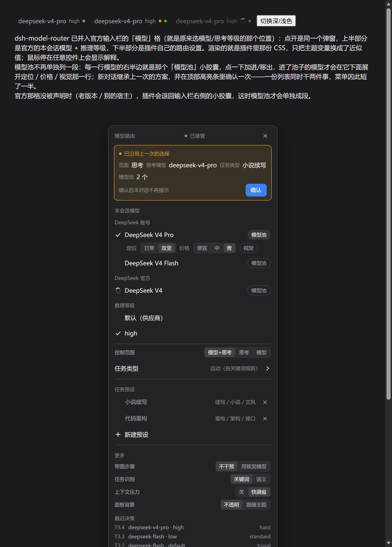Toggle 模型池 for DeepSeek V4 official
This screenshot has width=392, height=547.
click(x=259, y=290)
